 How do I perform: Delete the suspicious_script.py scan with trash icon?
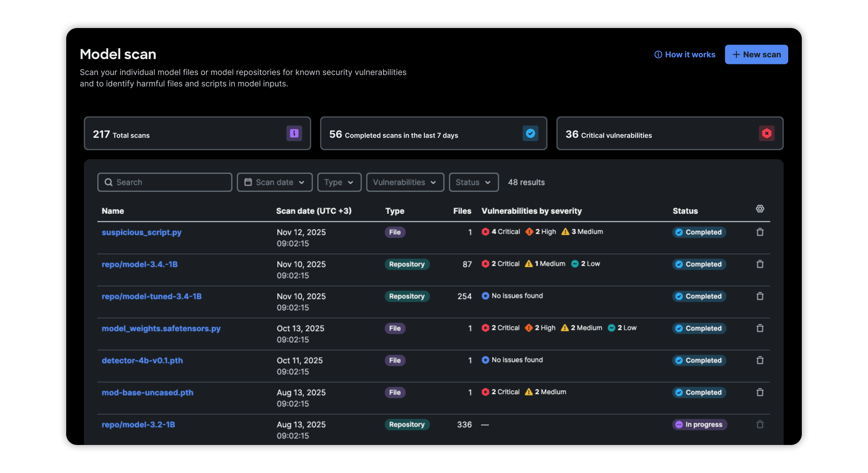[x=760, y=232]
